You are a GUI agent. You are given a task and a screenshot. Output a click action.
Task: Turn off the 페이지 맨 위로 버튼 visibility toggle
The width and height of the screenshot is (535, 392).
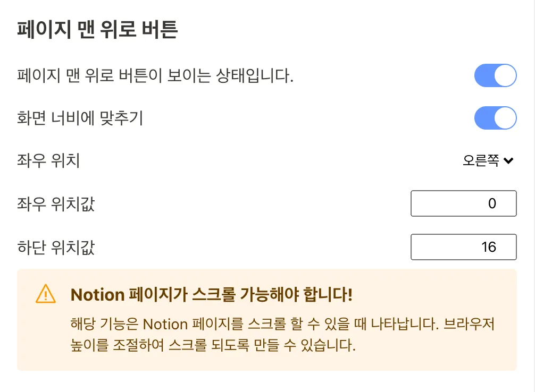coord(495,76)
